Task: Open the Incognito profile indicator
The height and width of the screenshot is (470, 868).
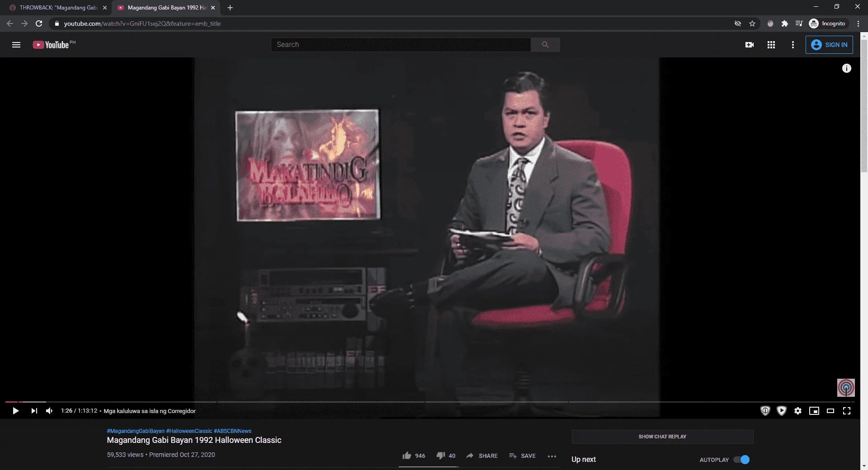Action: point(827,23)
